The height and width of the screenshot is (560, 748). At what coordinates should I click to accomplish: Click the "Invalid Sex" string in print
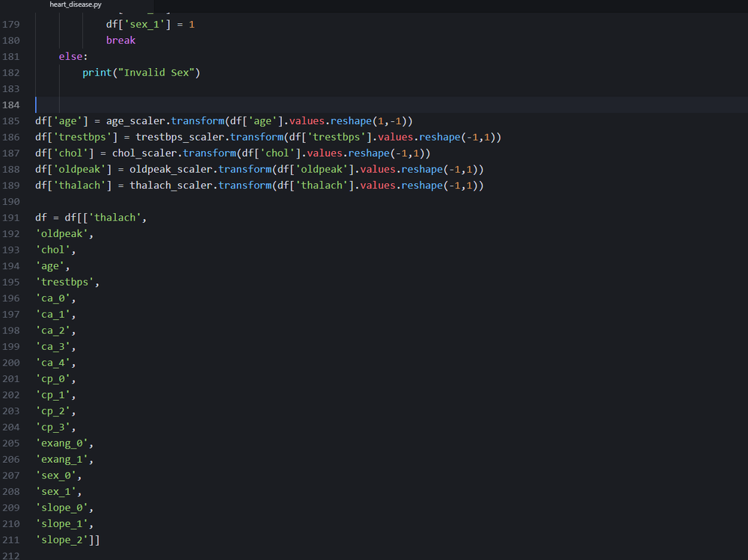tap(159, 73)
